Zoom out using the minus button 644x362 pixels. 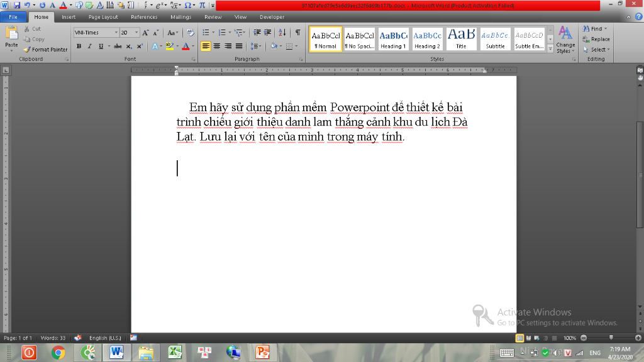(x=584, y=337)
